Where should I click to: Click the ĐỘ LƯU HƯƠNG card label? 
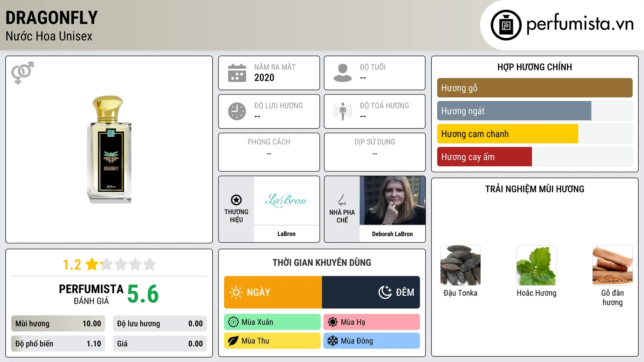click(x=278, y=106)
